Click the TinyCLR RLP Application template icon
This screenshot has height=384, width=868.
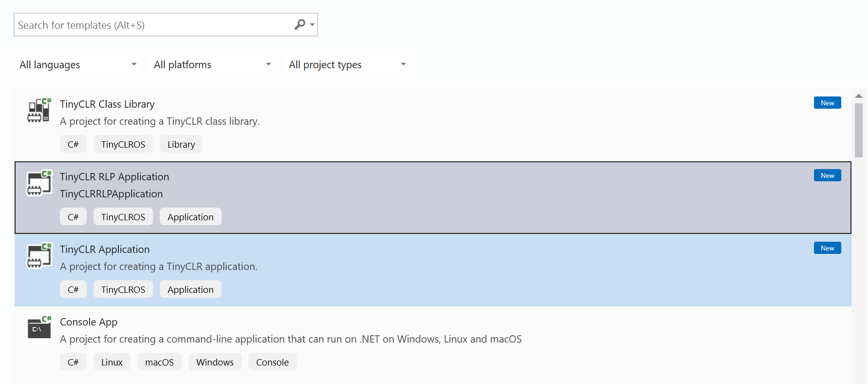(x=39, y=183)
